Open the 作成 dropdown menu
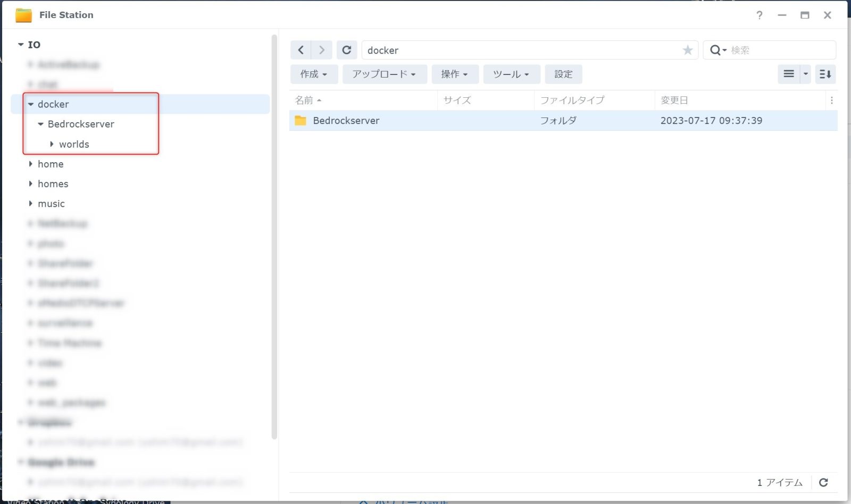This screenshot has height=504, width=851. [314, 74]
